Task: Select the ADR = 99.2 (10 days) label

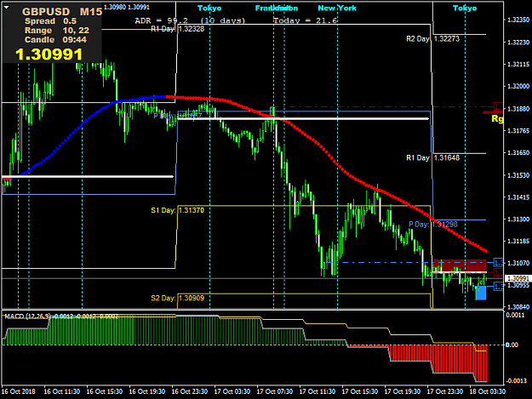Action: [190, 20]
